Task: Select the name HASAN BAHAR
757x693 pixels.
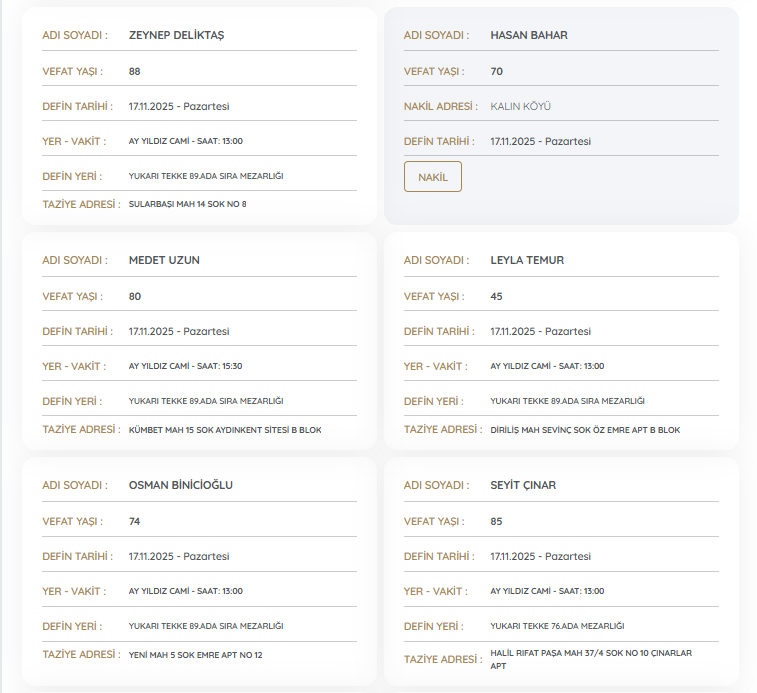Action: (528, 35)
